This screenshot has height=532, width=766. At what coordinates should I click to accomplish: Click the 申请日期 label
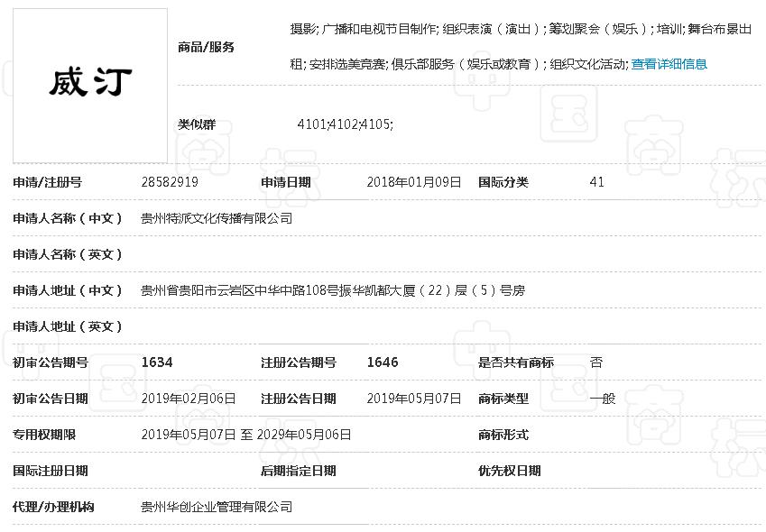[286, 182]
